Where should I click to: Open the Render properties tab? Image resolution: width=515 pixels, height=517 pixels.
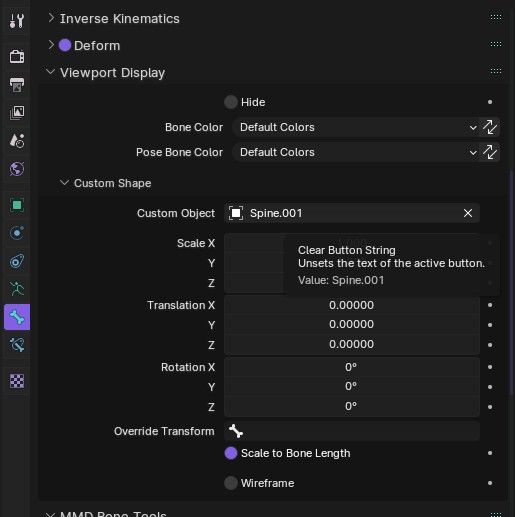[x=17, y=56]
